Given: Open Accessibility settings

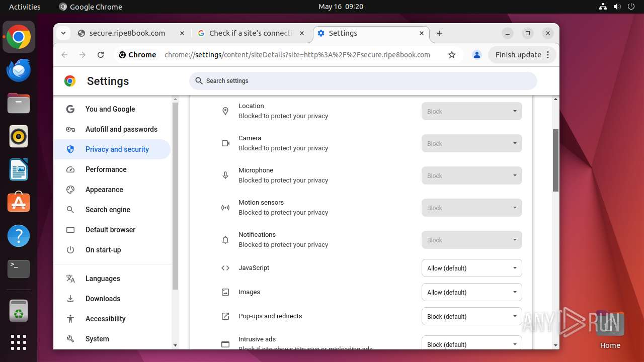Looking at the screenshot, I should click(x=112, y=319).
